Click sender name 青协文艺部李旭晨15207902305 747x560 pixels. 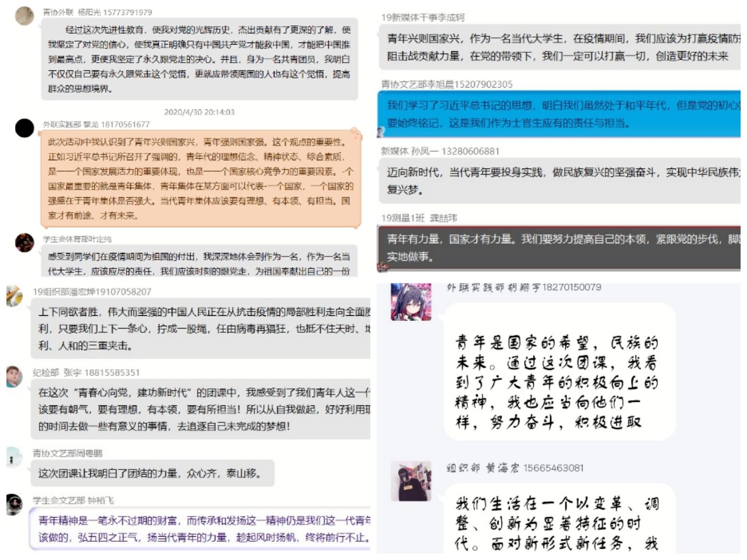point(447,84)
